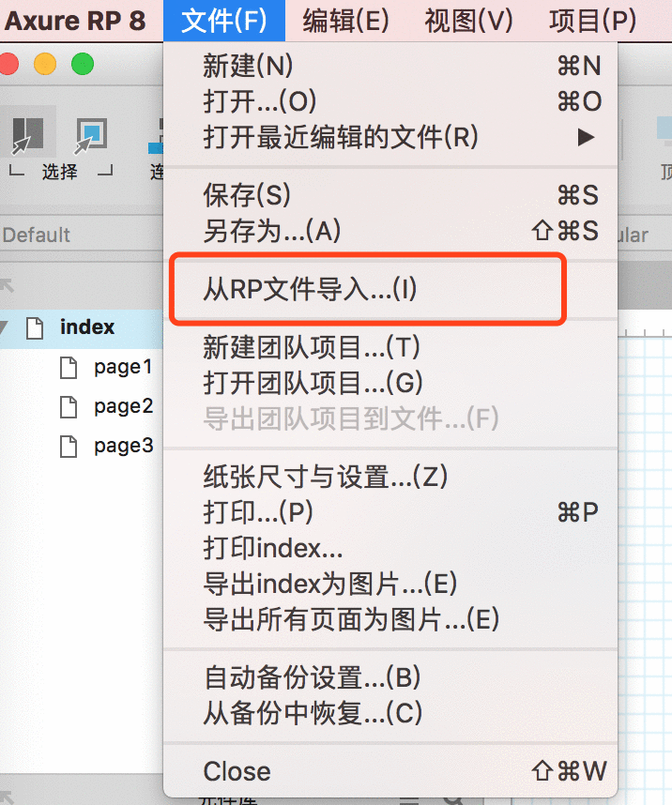Screen dimensions: 672x805
Task: Select 新建团队项目...(T)
Action: coord(390,347)
